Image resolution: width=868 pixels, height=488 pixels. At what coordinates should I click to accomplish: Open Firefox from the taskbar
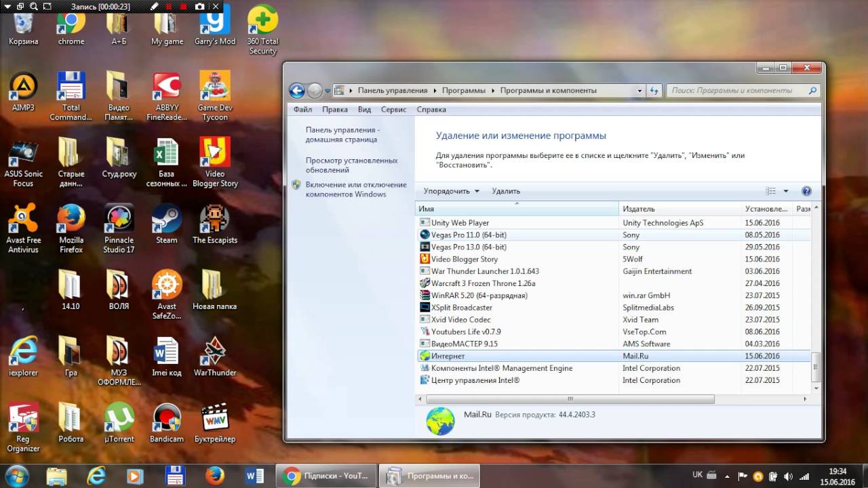[x=215, y=476]
